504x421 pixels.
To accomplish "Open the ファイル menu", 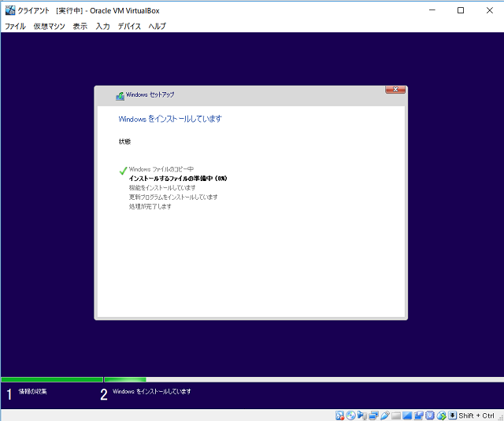I will tap(15, 26).
